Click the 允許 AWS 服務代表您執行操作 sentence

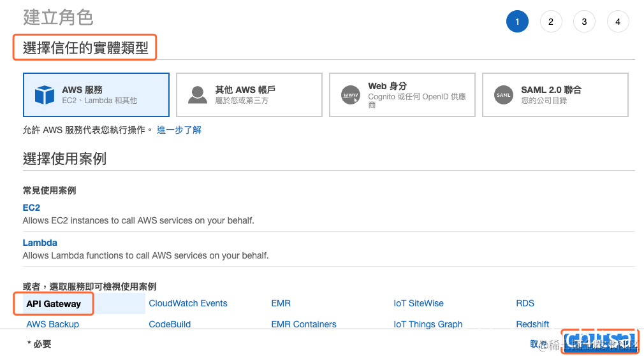coord(87,130)
